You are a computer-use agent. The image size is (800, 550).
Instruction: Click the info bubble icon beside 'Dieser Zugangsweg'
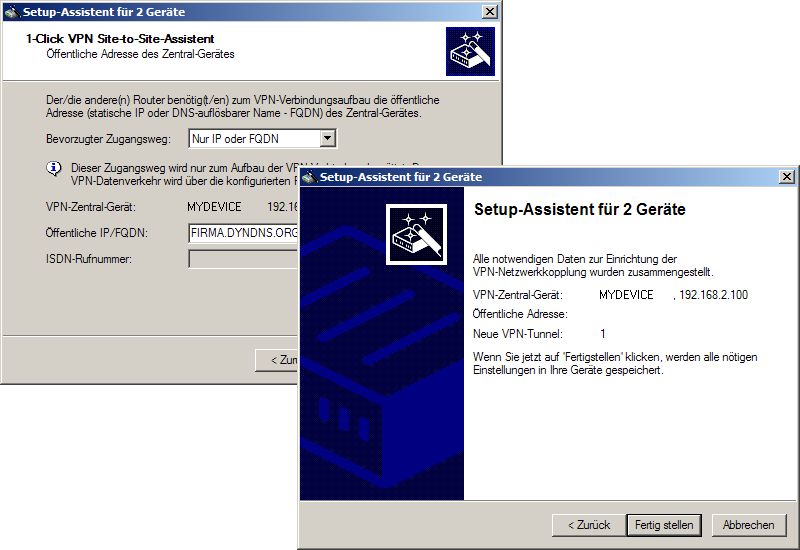54,169
